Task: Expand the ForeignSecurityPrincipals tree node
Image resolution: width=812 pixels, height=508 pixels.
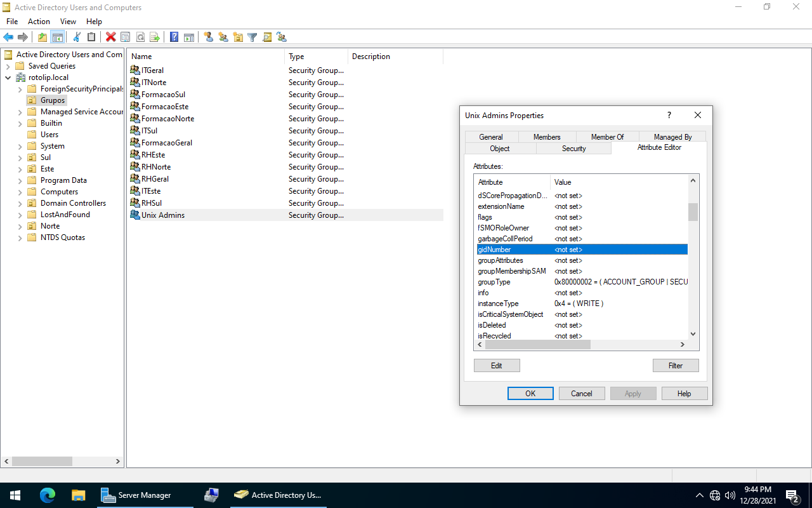Action: [x=20, y=88]
